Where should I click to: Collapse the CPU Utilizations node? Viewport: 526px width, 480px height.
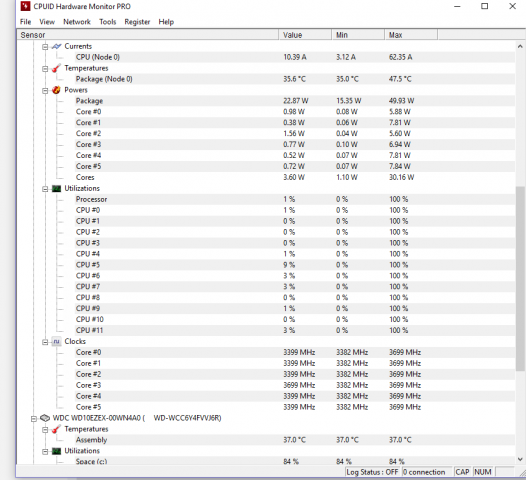(x=45, y=189)
